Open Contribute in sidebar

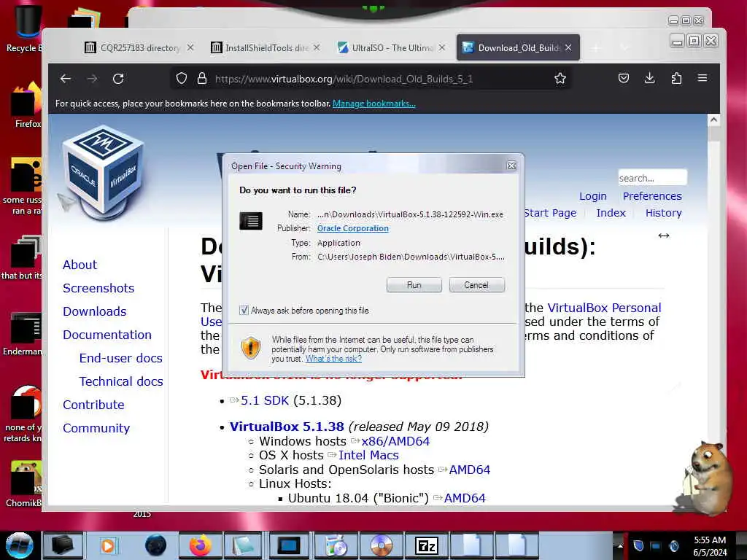93,405
